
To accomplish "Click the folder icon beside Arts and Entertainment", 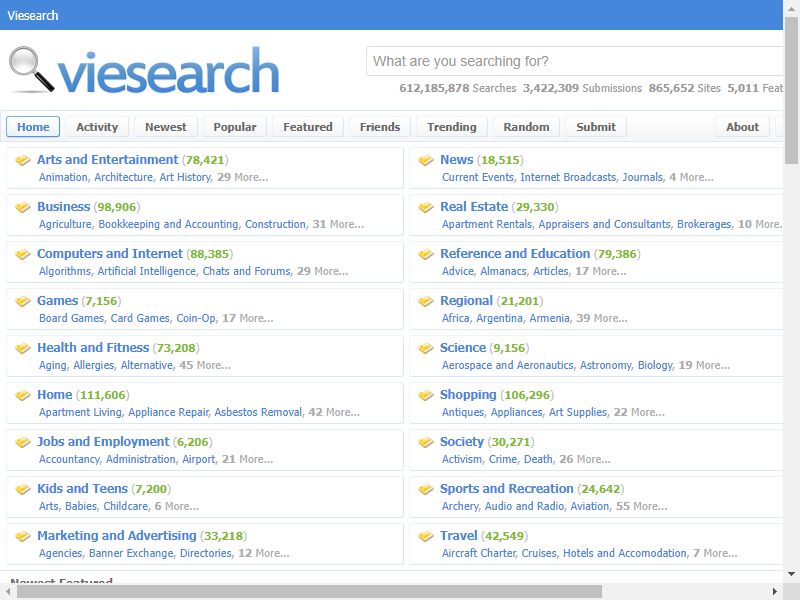I will [23, 160].
